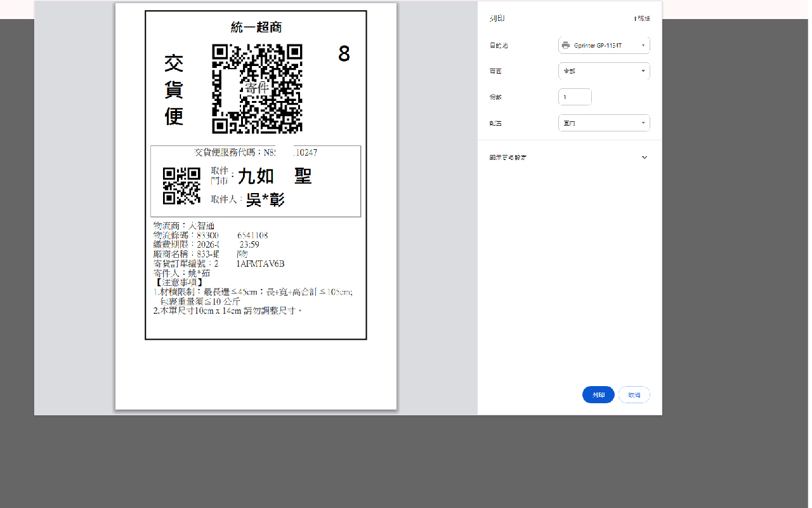Click the large QR code marked 寄件
The width and height of the screenshot is (812, 508).
[x=257, y=88]
